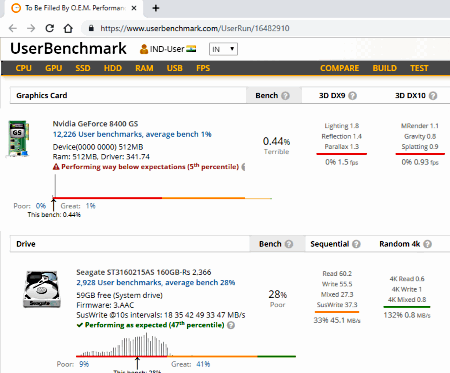Viewport: 450px width, 373px height.
Task: Open a new browser tab with plus
Action: [156, 8]
